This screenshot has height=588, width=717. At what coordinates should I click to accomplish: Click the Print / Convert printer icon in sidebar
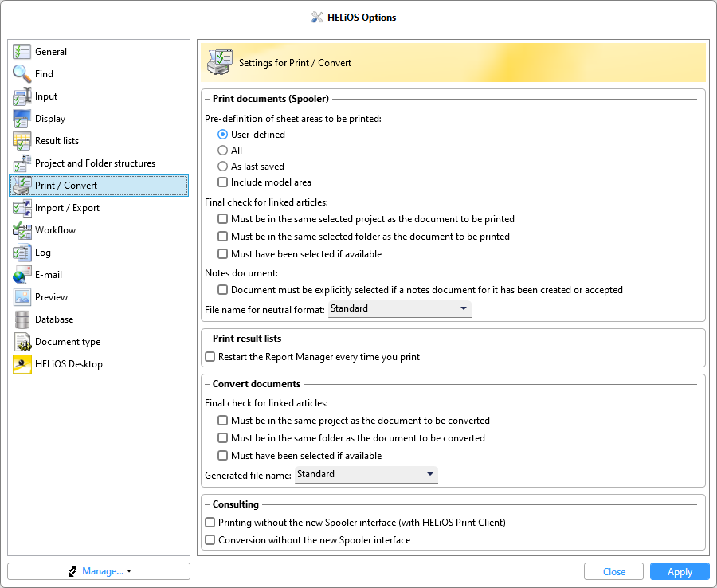click(22, 186)
